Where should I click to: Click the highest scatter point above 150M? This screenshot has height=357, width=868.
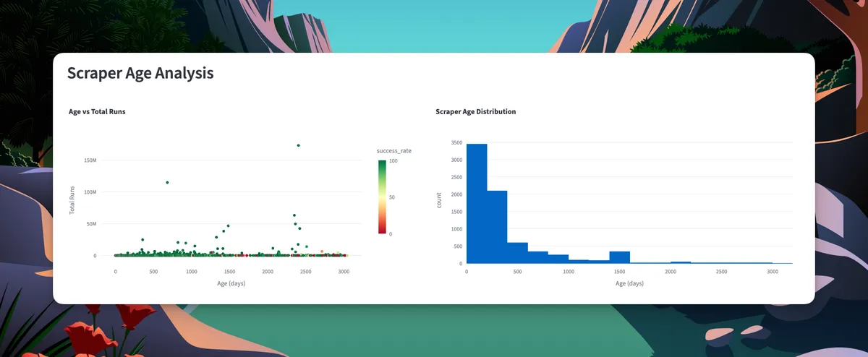[298, 145]
